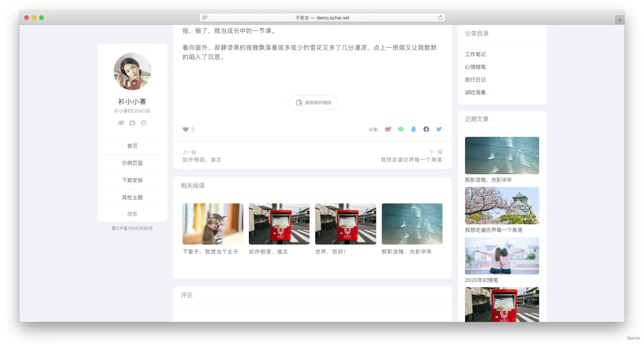Share the article to QQ

click(x=413, y=129)
